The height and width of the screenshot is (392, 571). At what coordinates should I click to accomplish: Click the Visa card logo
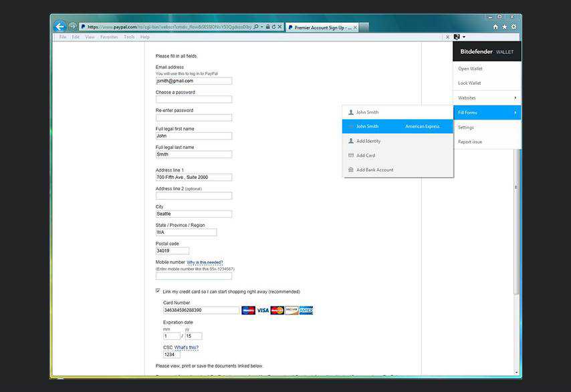coord(263,311)
